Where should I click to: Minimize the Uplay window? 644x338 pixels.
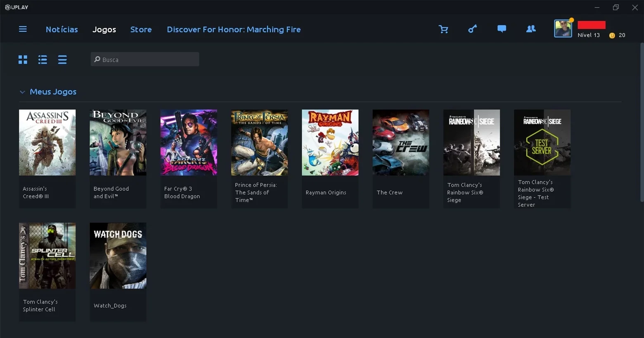coord(597,7)
